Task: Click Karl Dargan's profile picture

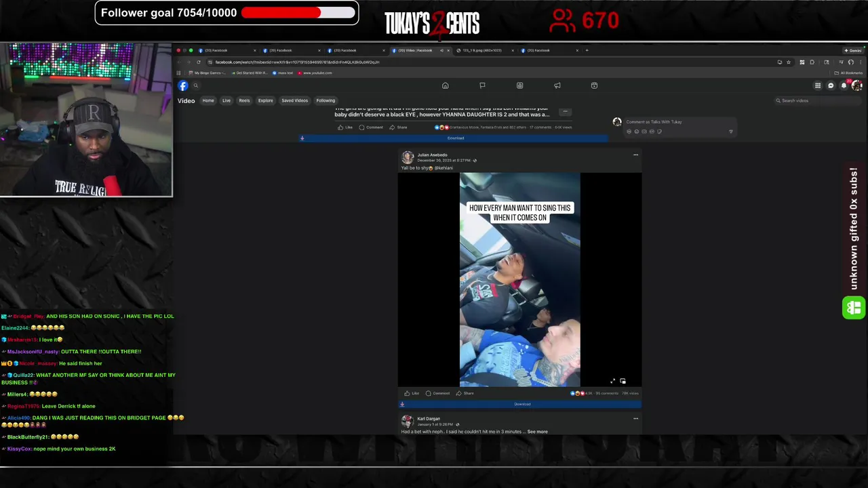Action: (x=408, y=422)
